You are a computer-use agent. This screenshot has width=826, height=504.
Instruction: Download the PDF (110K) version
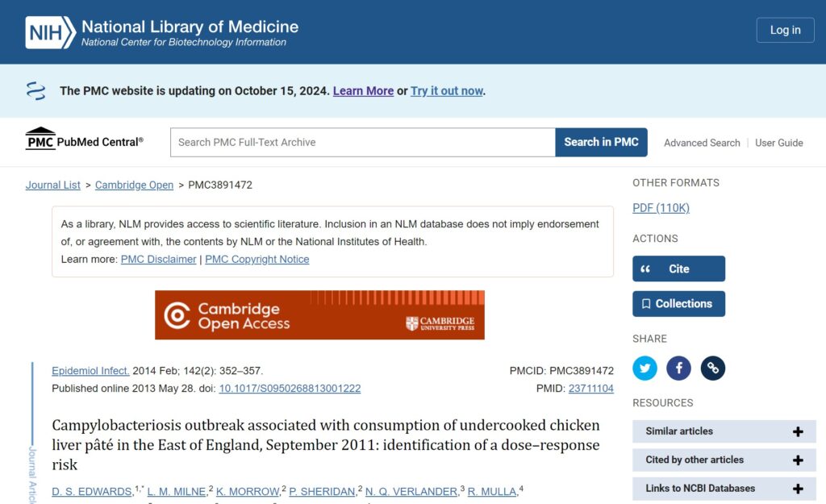[661, 208]
